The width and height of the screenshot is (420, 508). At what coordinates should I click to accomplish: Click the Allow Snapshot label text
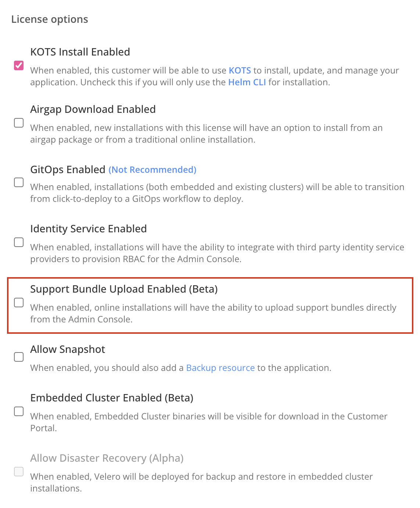[x=68, y=349]
